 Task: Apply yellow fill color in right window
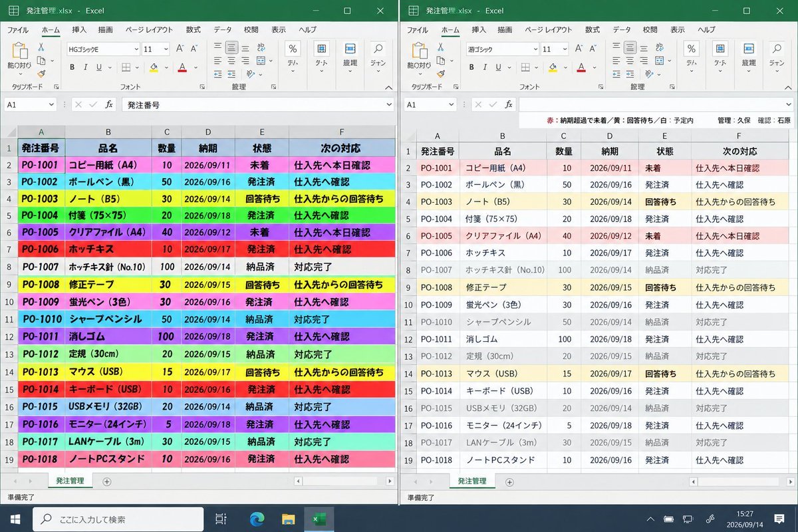[x=553, y=67]
